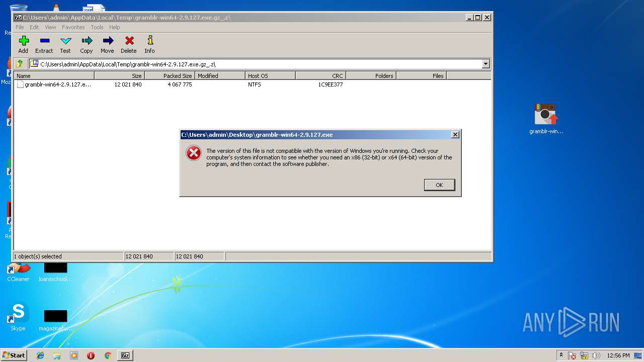This screenshot has height=362, width=644.
Task: Sort by the Packed Size column header
Action: click(x=170, y=76)
